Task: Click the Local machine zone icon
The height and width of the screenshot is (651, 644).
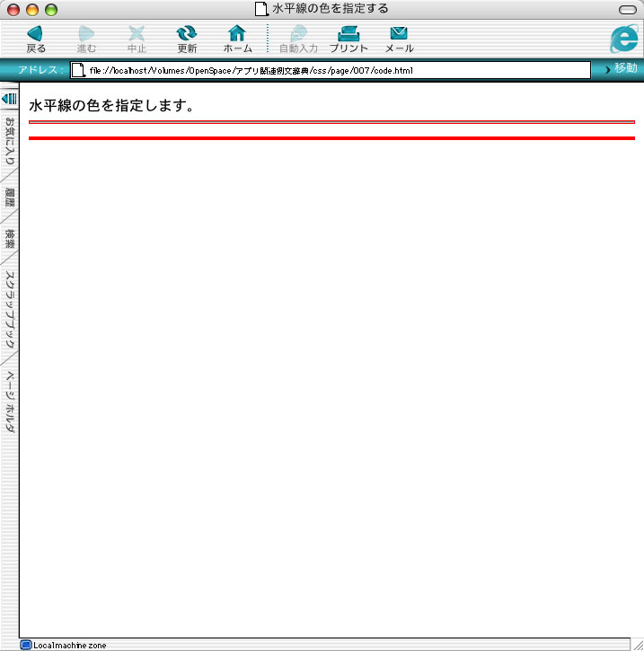Action: pos(26,645)
